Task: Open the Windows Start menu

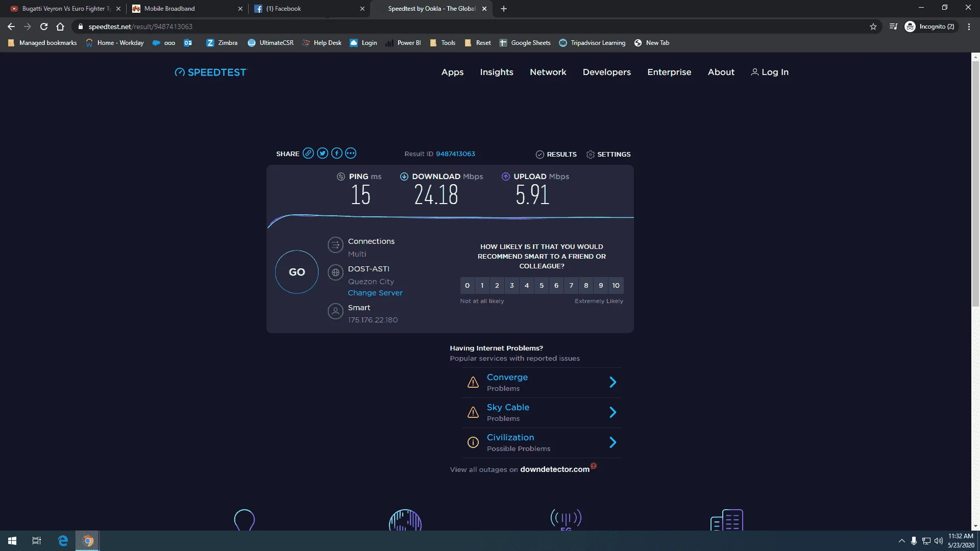Action: [x=12, y=541]
